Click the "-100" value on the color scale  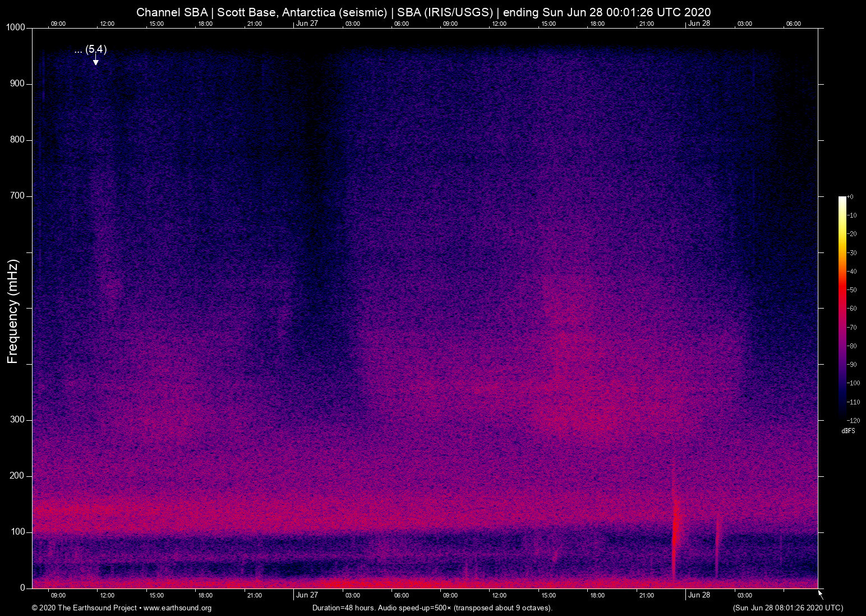coord(853,383)
